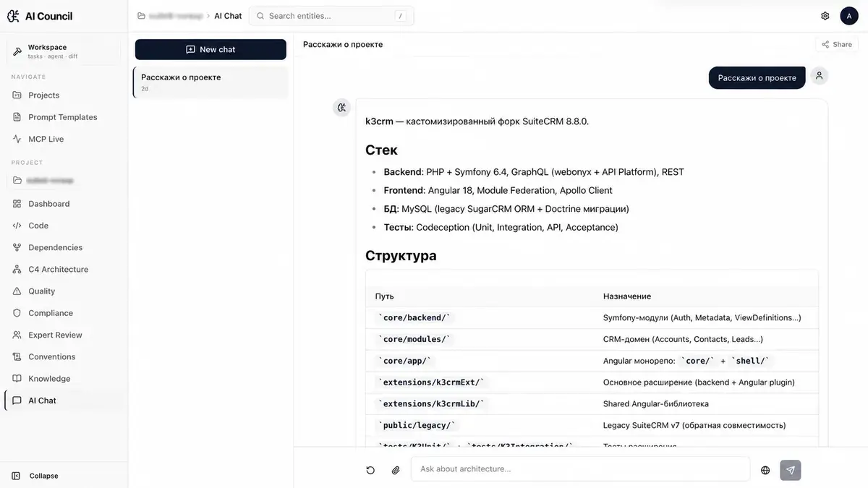The image size is (868, 488).
Task: Go to AI Chat breadcrumb
Action: 228,16
